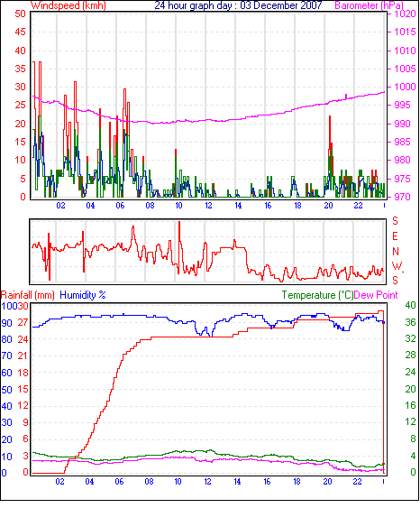Screen dimensions: 420x508
Task: Click the Rainfall (mm) legend label
Action: click(x=28, y=295)
